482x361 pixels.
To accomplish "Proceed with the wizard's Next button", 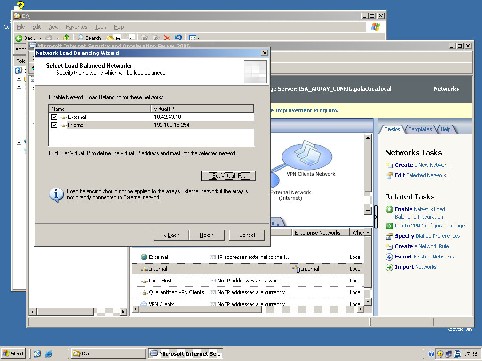I will pos(207,235).
